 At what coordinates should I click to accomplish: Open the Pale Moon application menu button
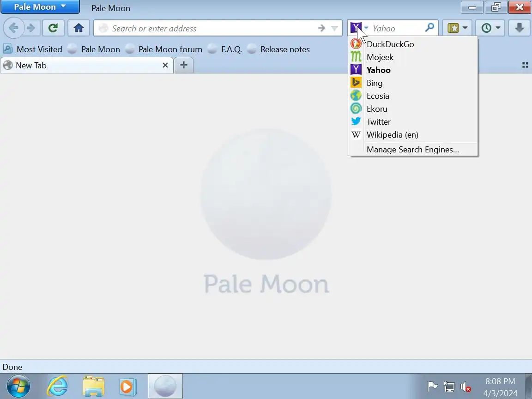click(x=40, y=7)
